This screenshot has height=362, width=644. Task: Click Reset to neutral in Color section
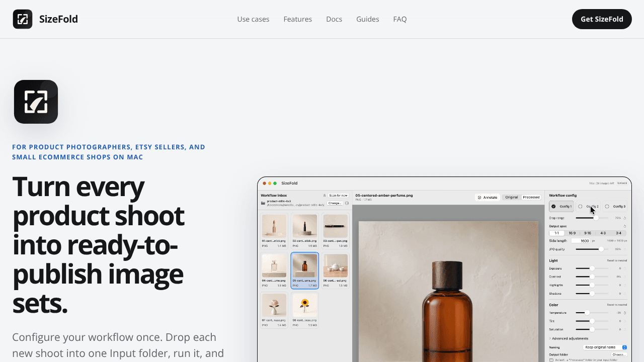point(617,305)
